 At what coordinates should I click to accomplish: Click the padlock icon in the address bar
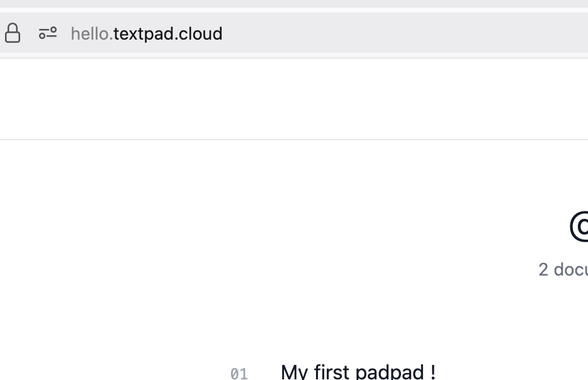12,33
